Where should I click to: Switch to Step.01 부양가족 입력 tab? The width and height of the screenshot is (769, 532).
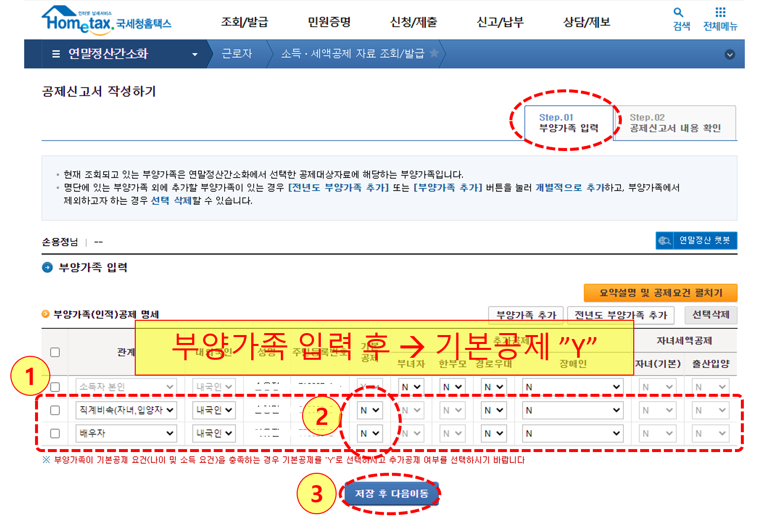click(x=569, y=123)
